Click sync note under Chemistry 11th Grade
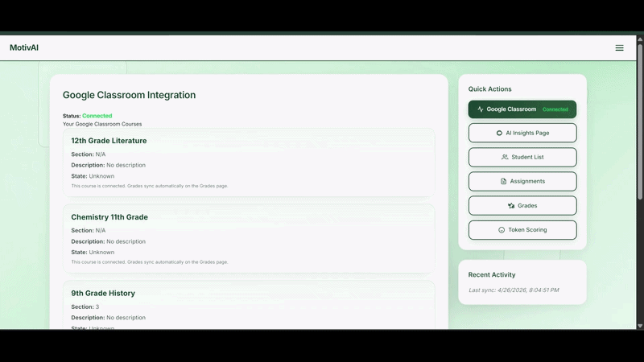 coord(150,262)
